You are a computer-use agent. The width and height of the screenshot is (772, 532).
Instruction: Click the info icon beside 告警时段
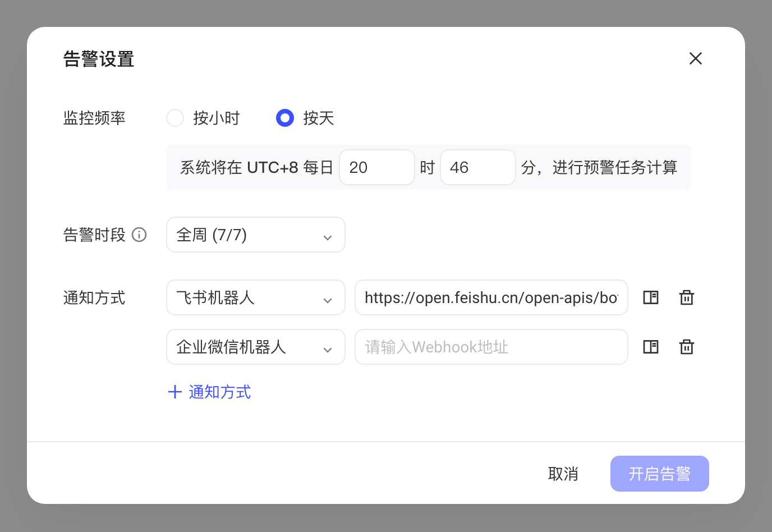coord(139,235)
